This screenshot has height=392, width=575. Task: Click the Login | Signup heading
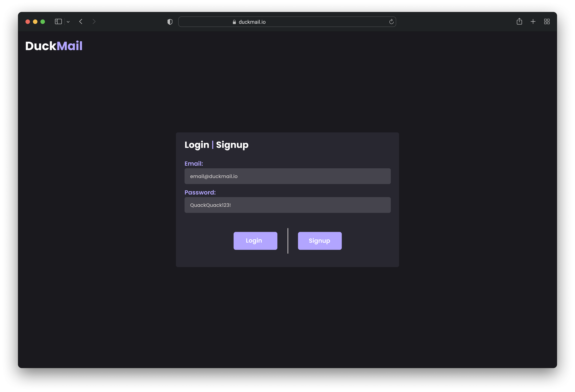point(216,145)
